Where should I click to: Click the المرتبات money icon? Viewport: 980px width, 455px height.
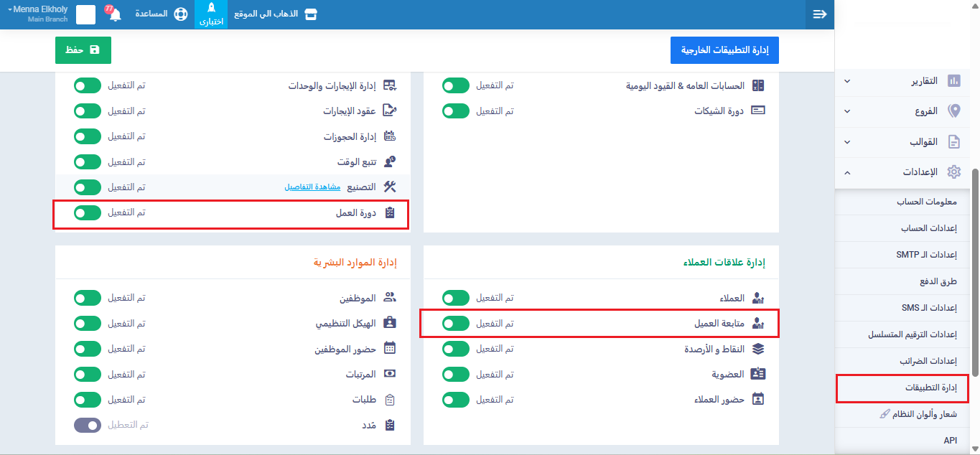[x=390, y=374]
